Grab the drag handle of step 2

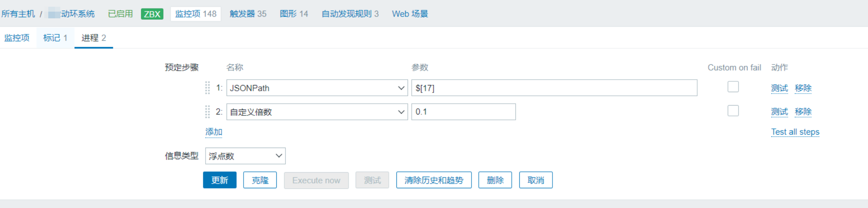207,111
